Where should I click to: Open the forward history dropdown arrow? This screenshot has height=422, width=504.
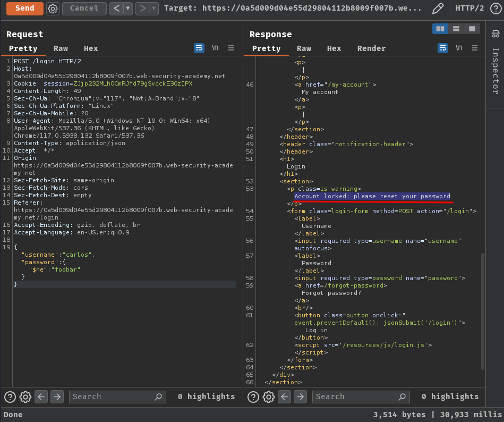point(154,8)
